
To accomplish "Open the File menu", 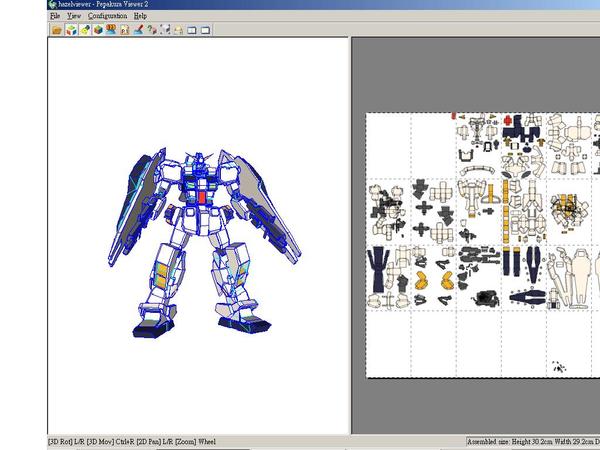I will click(x=55, y=16).
